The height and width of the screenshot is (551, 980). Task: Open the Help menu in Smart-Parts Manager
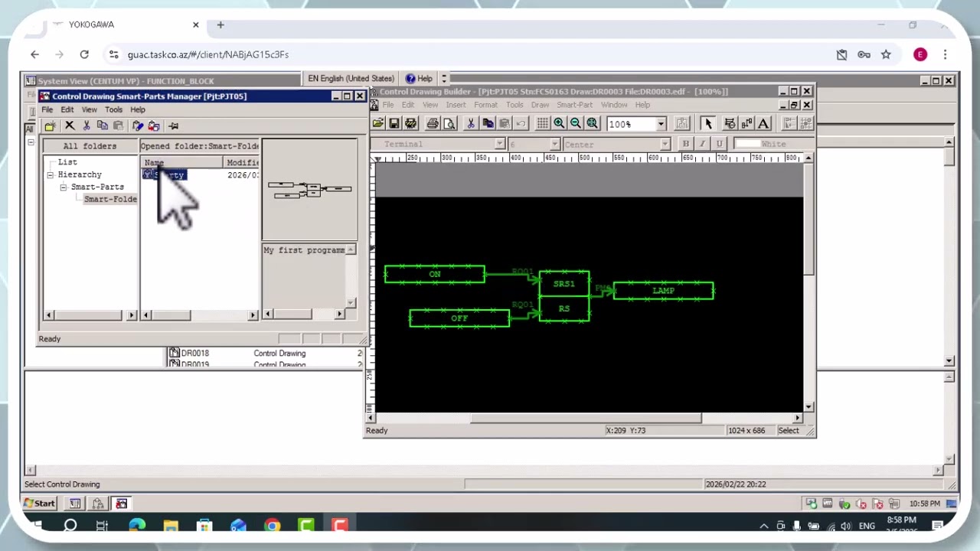[x=138, y=109]
